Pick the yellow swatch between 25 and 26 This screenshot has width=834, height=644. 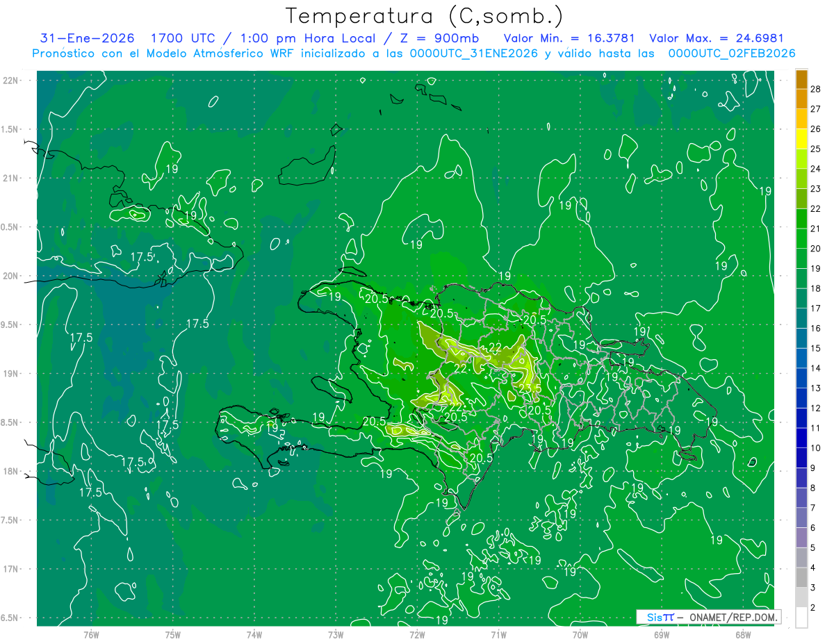pyautogui.click(x=801, y=139)
